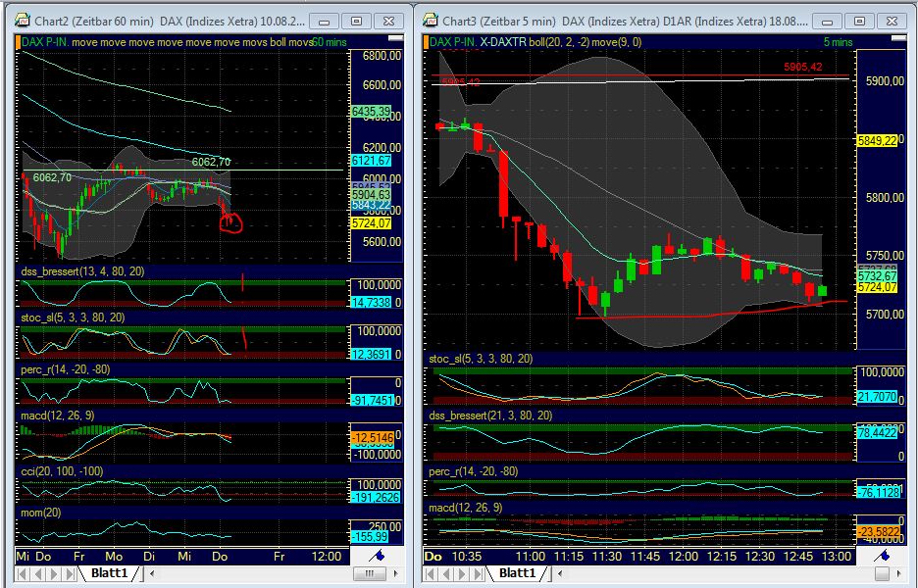The image size is (918, 588).
Task: Select dss_bressert(13, 4, 80, 20) label in Chart2
Action: [82, 271]
